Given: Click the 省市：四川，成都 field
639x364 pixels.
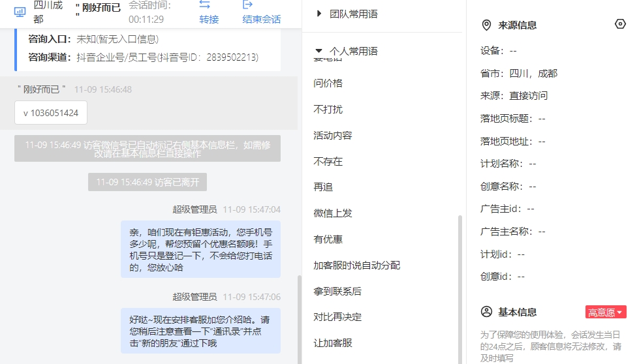Looking at the screenshot, I should tap(519, 73).
